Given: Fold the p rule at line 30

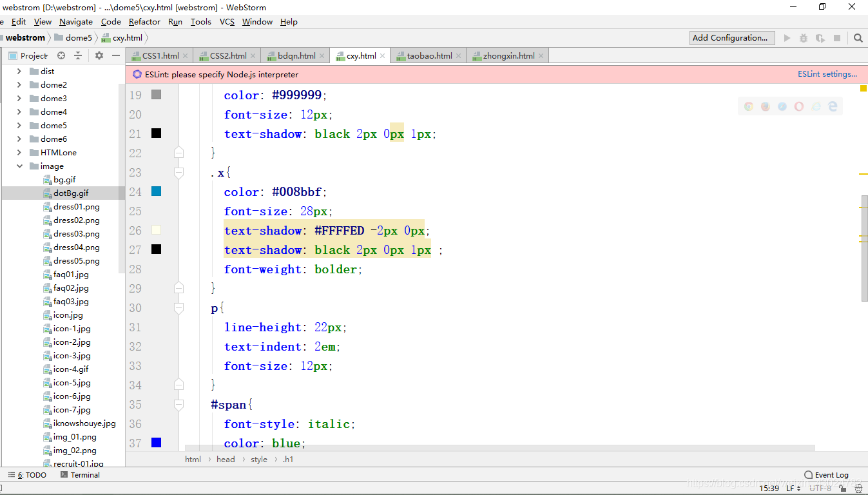Looking at the screenshot, I should pyautogui.click(x=178, y=308).
